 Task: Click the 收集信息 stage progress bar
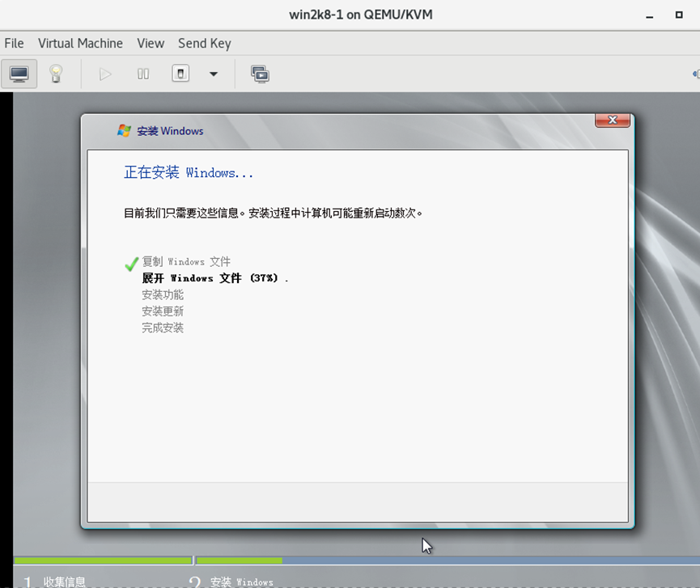[103, 561]
